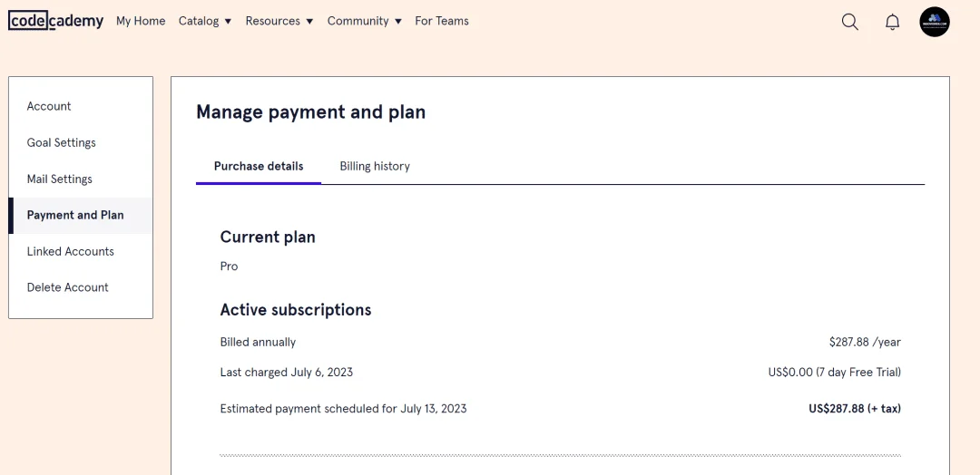980x475 pixels.
Task: Open the search magnifier icon
Action: [849, 22]
